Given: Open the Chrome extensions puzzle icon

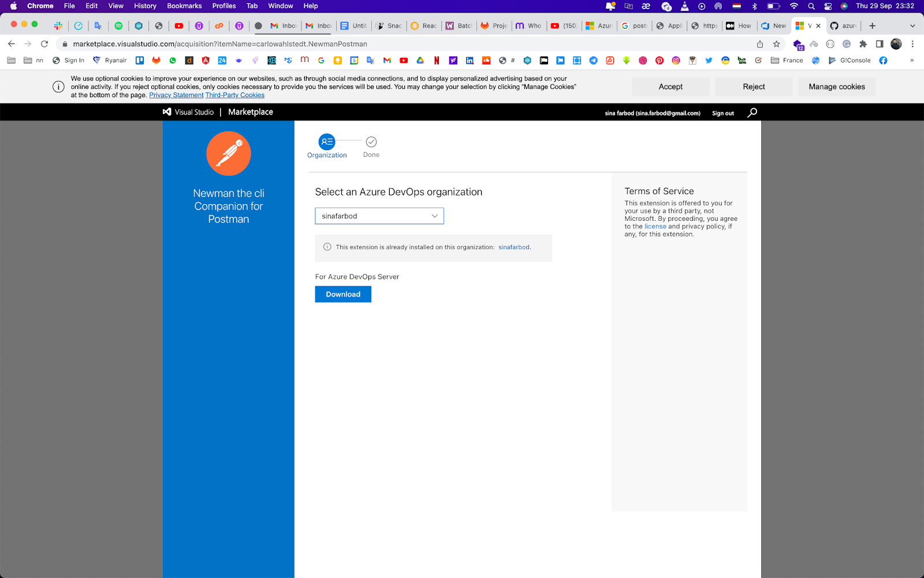Looking at the screenshot, I should (x=863, y=44).
